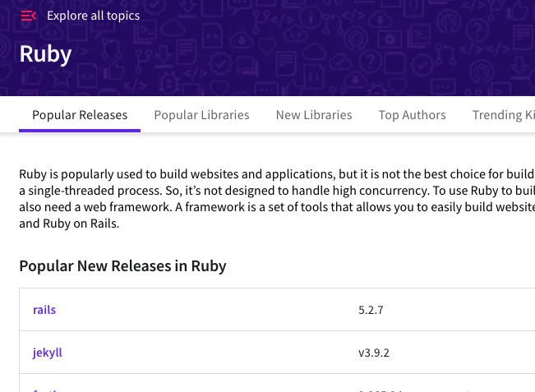Switch to the Popular Libraries tab
Viewport: 535px width, 392px height.
click(201, 115)
